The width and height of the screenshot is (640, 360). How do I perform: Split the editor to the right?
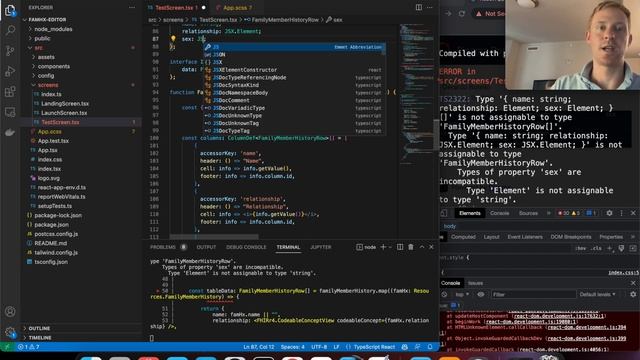coord(418,7)
